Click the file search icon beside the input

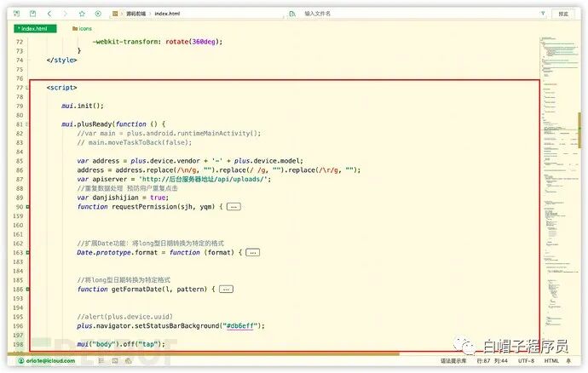pos(292,14)
